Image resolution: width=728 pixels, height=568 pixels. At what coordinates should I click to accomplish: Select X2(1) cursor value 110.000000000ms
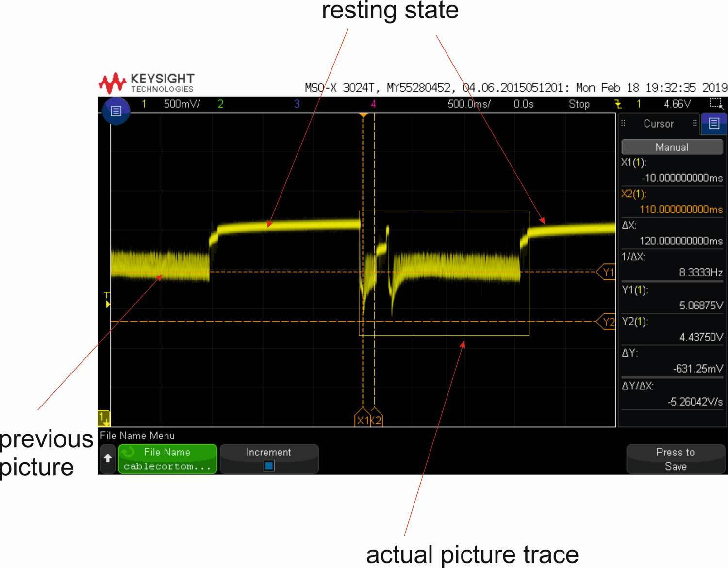coord(681,210)
